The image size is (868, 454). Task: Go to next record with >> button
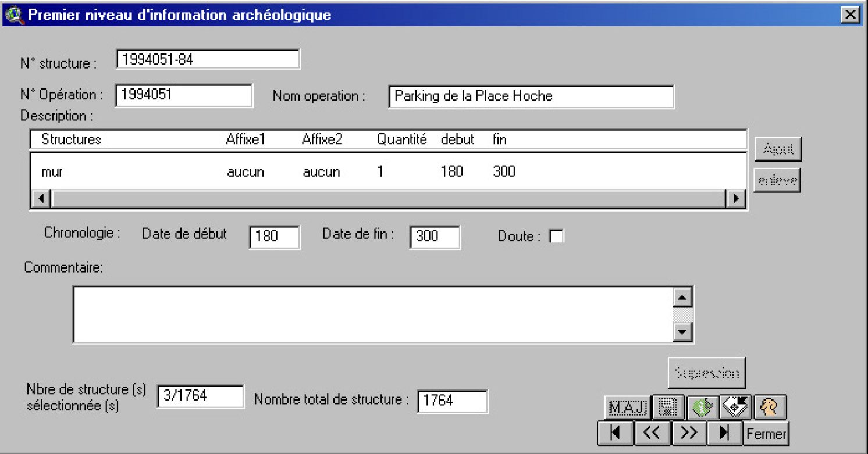(x=688, y=433)
